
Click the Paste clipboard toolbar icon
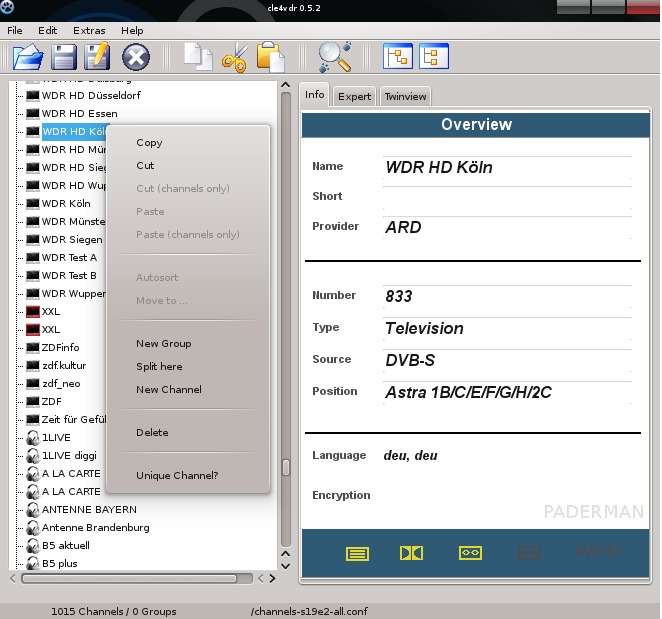pyautogui.click(x=270, y=57)
